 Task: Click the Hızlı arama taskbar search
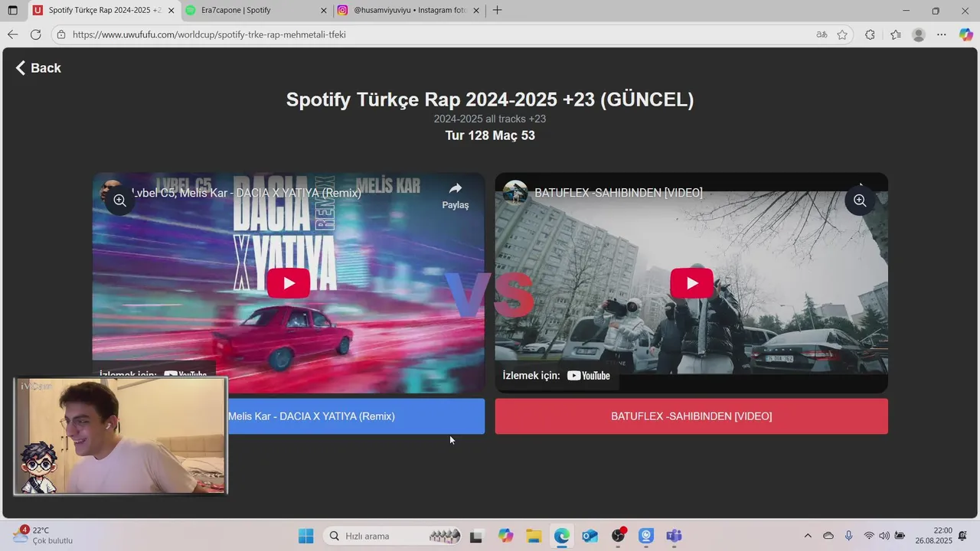click(x=393, y=536)
